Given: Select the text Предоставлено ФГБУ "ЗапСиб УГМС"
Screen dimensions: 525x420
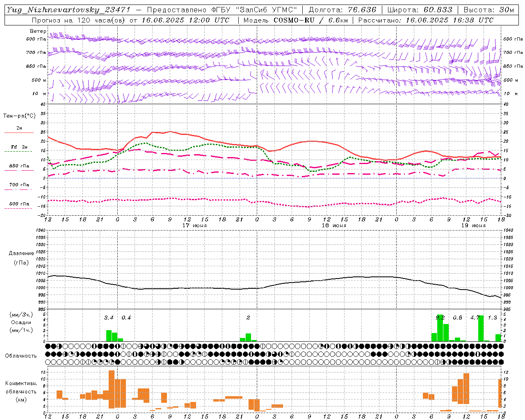Looking at the screenshot, I should pos(222,10).
